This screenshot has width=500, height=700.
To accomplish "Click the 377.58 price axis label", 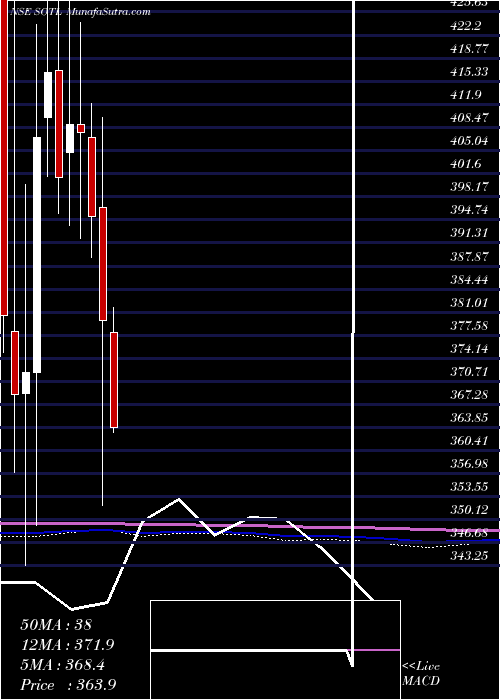I will click(469, 326).
